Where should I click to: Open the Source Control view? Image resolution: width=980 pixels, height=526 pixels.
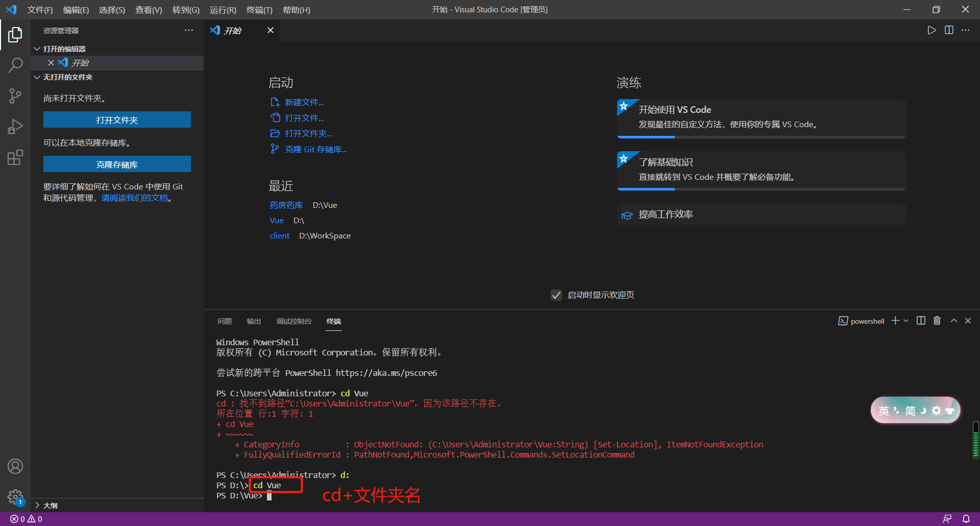coord(15,96)
